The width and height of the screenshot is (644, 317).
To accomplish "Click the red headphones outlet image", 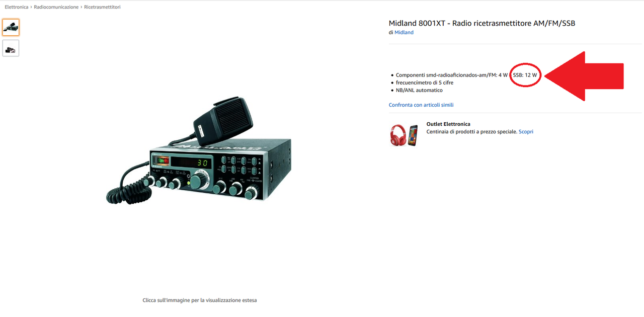I will [x=398, y=135].
